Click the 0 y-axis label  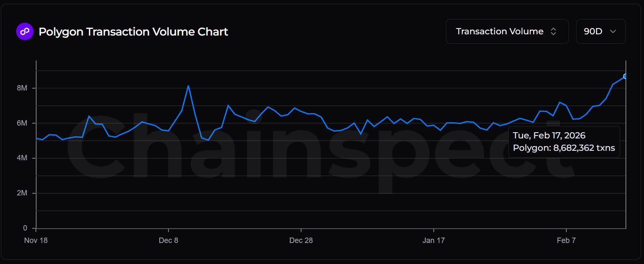pos(25,228)
